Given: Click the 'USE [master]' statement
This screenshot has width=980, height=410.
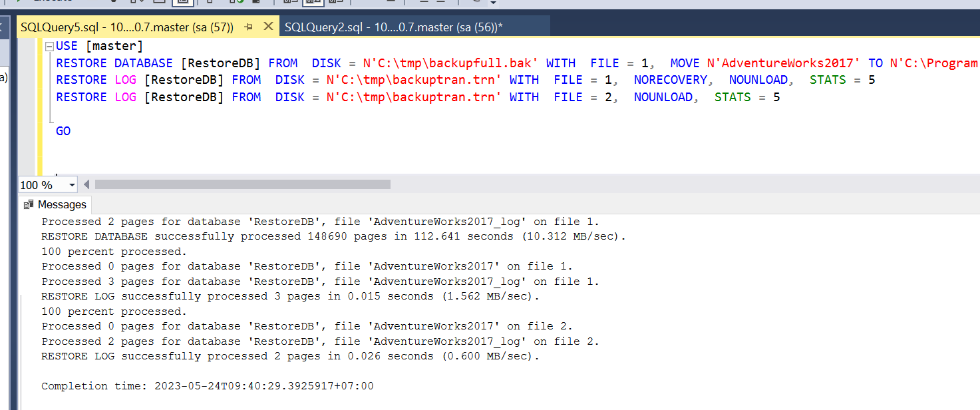Looking at the screenshot, I should [99, 47].
